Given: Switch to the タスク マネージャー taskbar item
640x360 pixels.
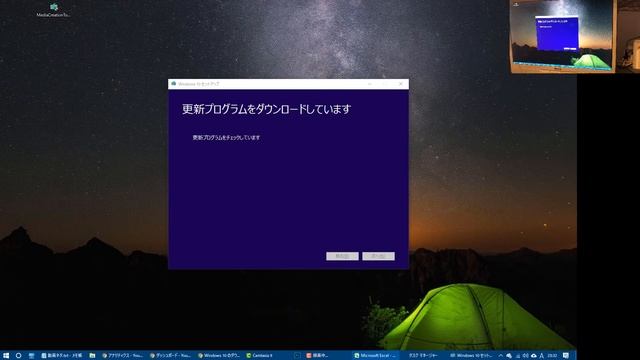Looking at the screenshot, I should [423, 356].
